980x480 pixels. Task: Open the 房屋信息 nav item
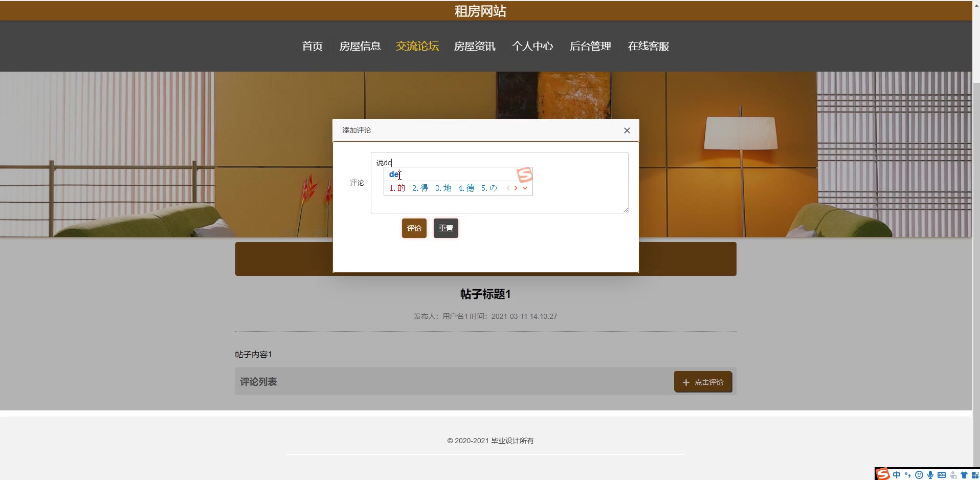(x=360, y=46)
